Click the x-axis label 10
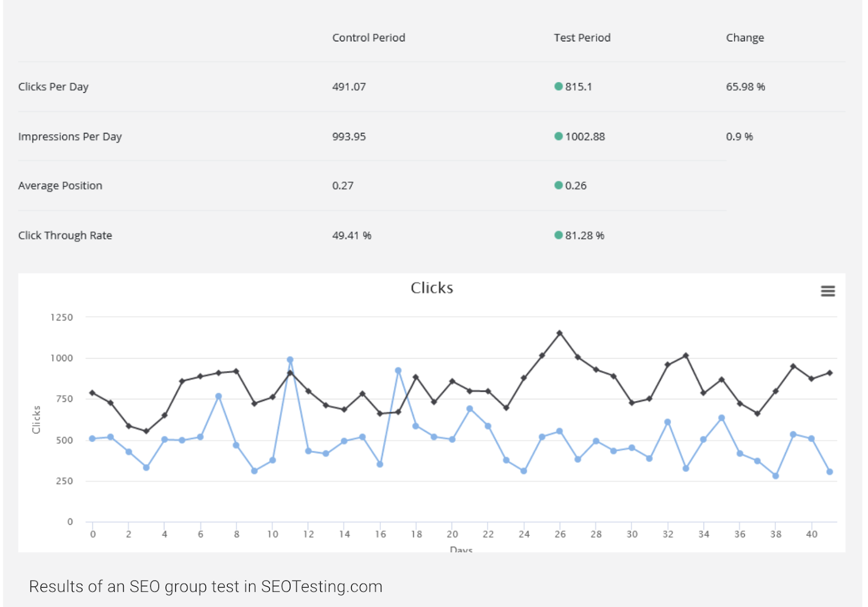The image size is (868, 607). pos(272,534)
